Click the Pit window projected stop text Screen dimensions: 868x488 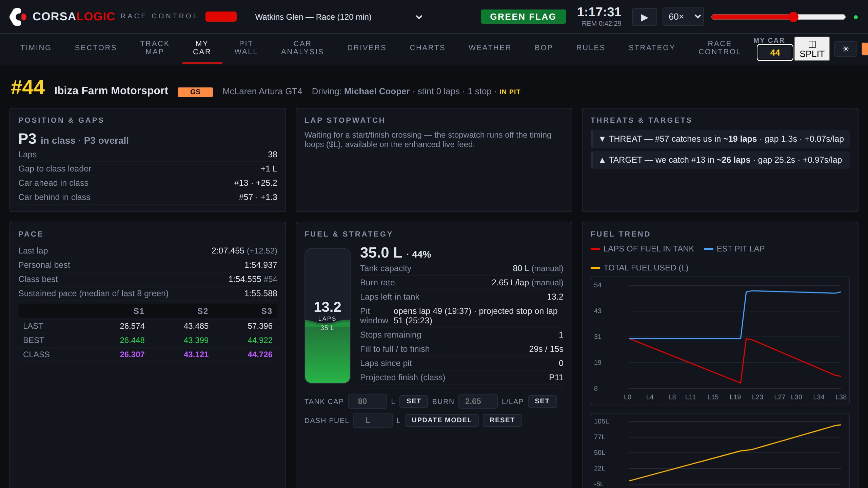point(475,316)
